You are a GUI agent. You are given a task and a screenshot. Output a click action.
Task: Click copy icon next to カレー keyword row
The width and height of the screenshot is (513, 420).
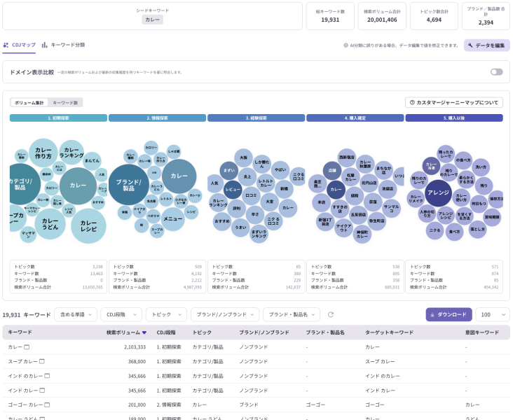click(x=27, y=347)
